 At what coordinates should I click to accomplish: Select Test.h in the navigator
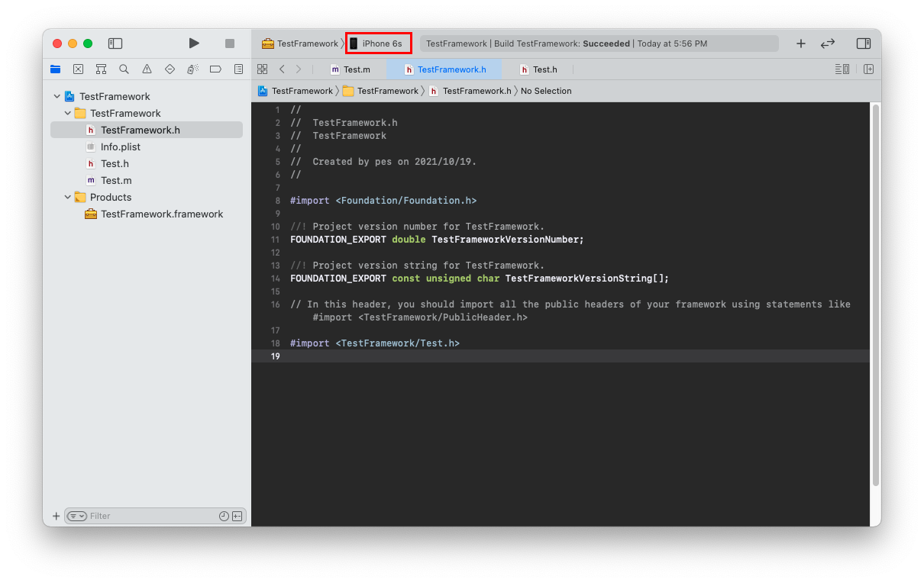pos(147,163)
